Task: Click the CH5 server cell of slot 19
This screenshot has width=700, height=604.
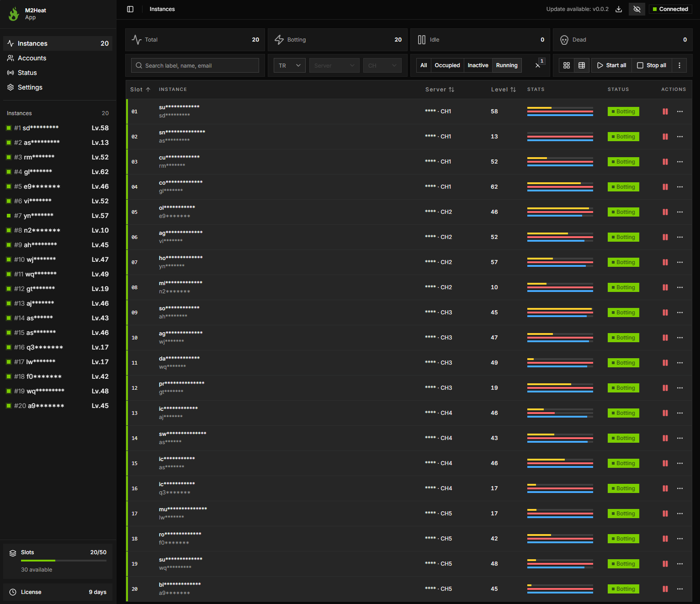Action: click(438, 564)
